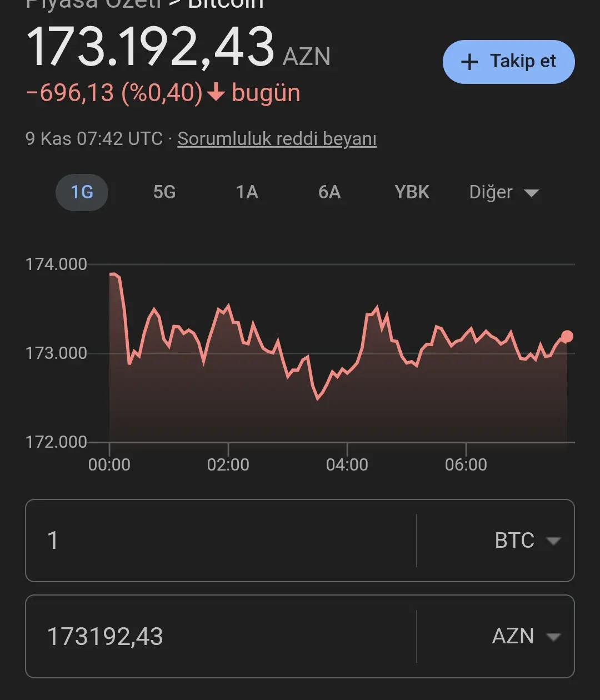Expand the Diğer time range menu

pos(504,192)
